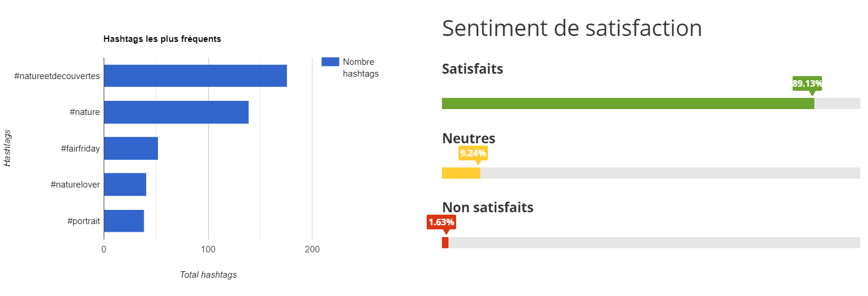Click the "Non satisfaits" heading
This screenshot has width=868, height=296.
point(487,208)
